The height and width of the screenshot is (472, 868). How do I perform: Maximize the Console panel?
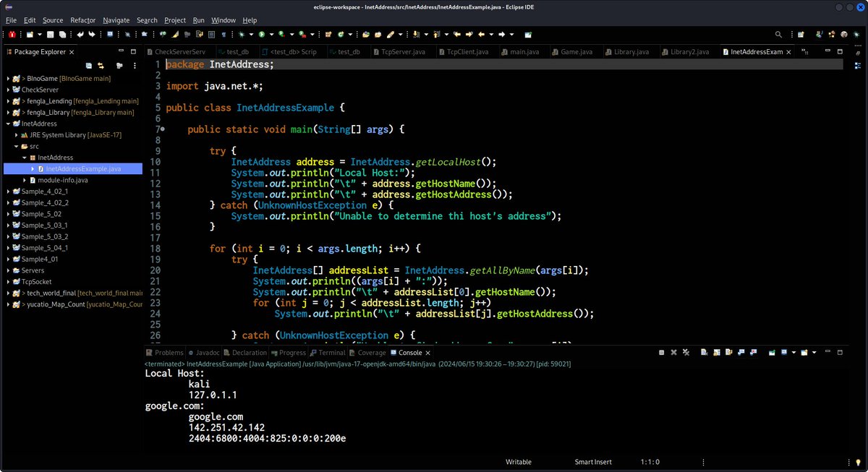click(840, 353)
